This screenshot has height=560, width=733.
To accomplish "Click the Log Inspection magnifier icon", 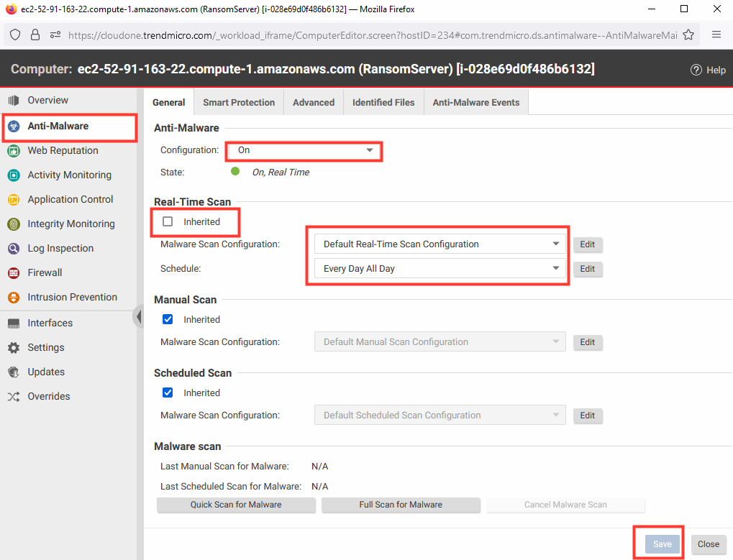I will point(14,249).
